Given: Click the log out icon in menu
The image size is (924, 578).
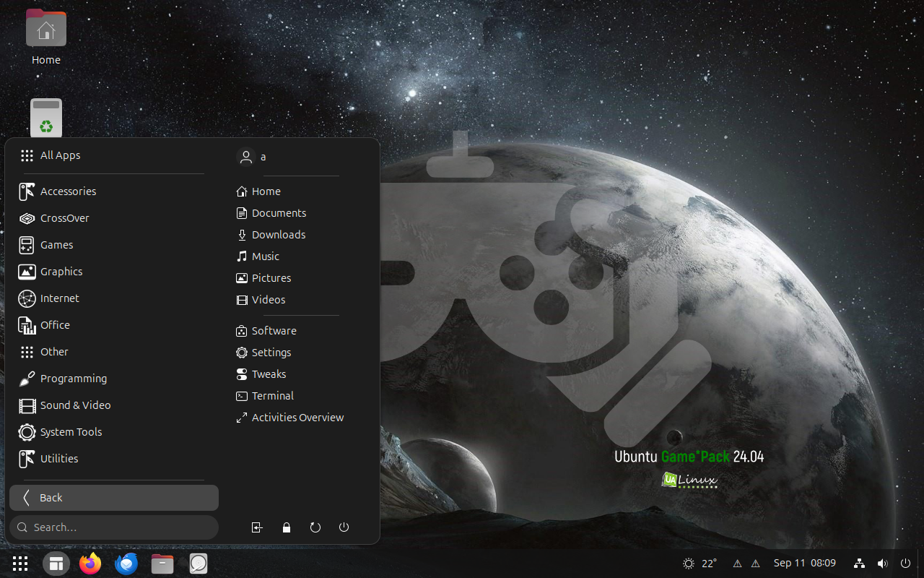Looking at the screenshot, I should pos(257,527).
